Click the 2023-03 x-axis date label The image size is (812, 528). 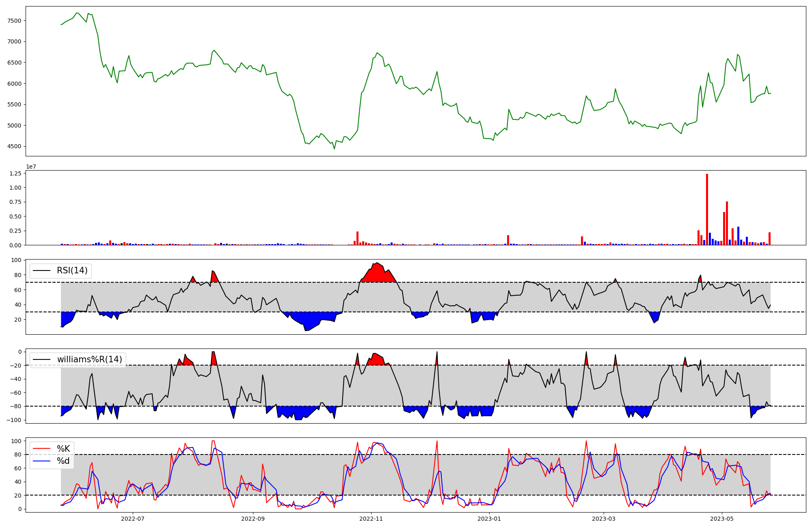(604, 519)
